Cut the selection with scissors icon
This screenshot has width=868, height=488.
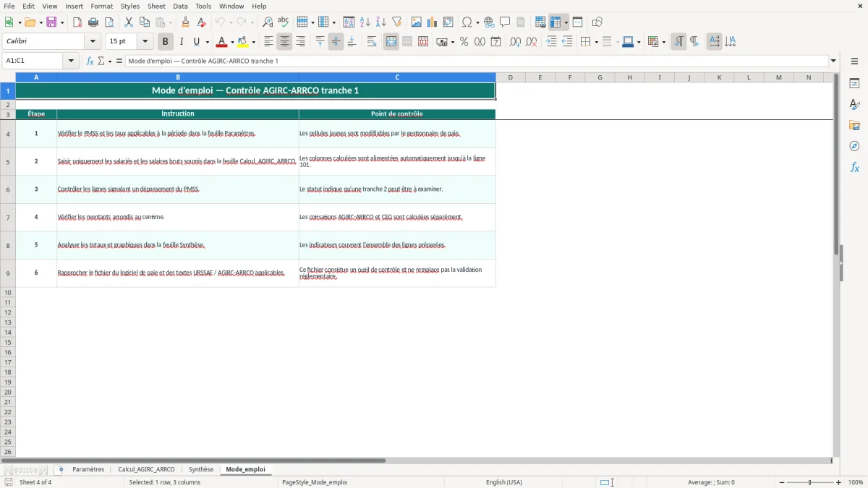(x=129, y=22)
